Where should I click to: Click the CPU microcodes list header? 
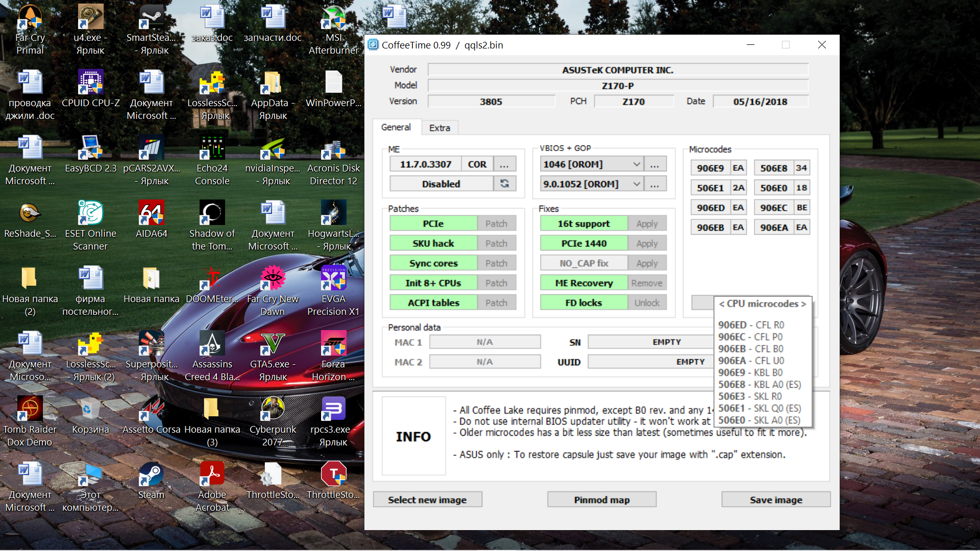point(762,304)
